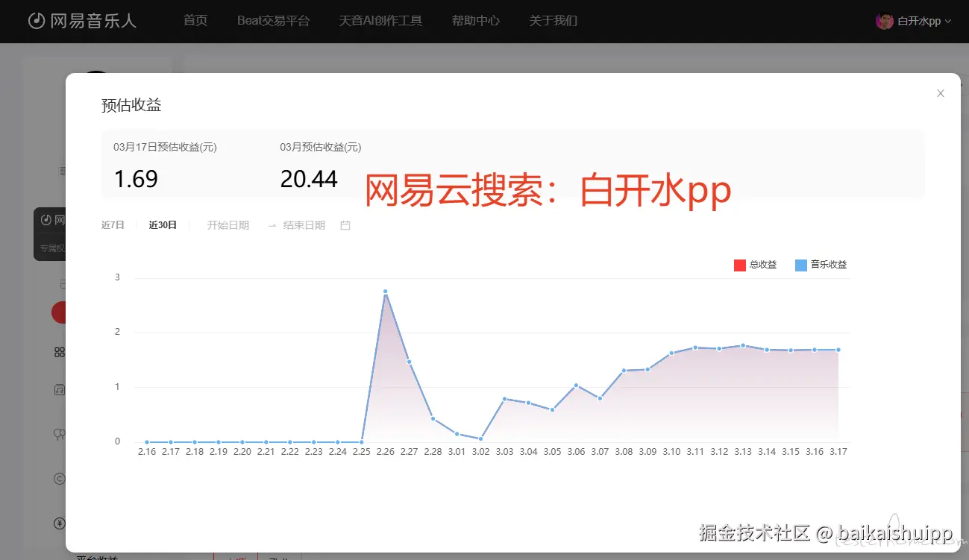Click the y-axis label 0
The image size is (969, 560).
click(117, 441)
